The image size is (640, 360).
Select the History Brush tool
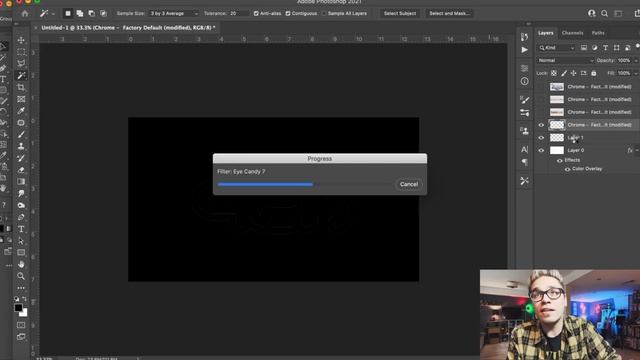point(21,158)
